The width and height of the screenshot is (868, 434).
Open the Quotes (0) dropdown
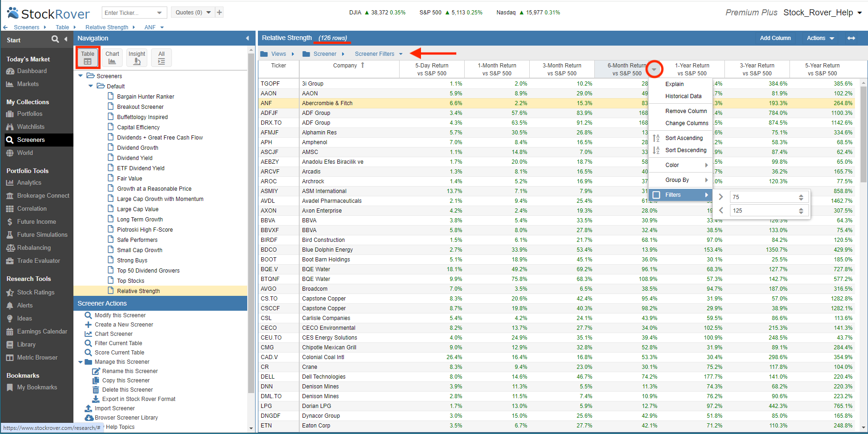point(193,13)
